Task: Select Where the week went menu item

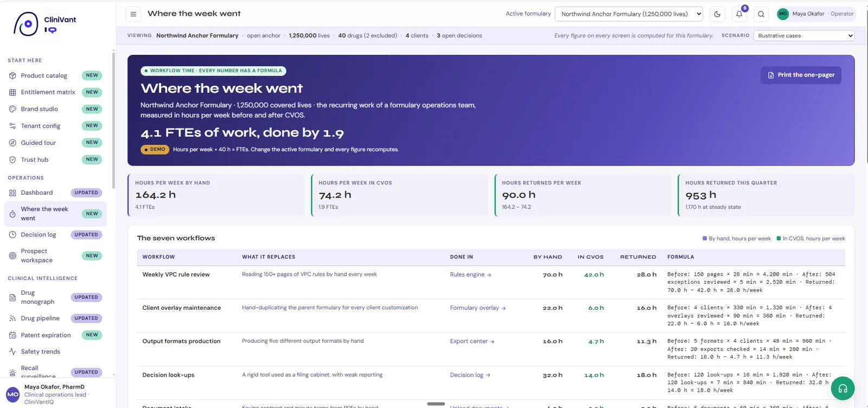Action: [55, 214]
